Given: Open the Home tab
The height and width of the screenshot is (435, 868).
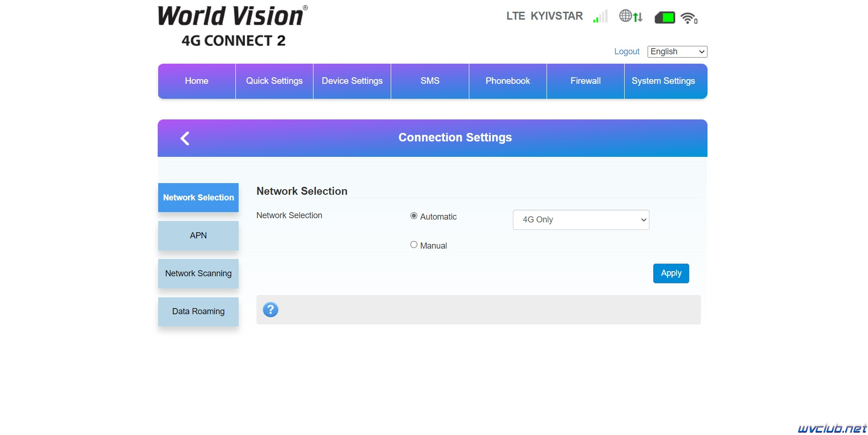Looking at the screenshot, I should click(197, 81).
